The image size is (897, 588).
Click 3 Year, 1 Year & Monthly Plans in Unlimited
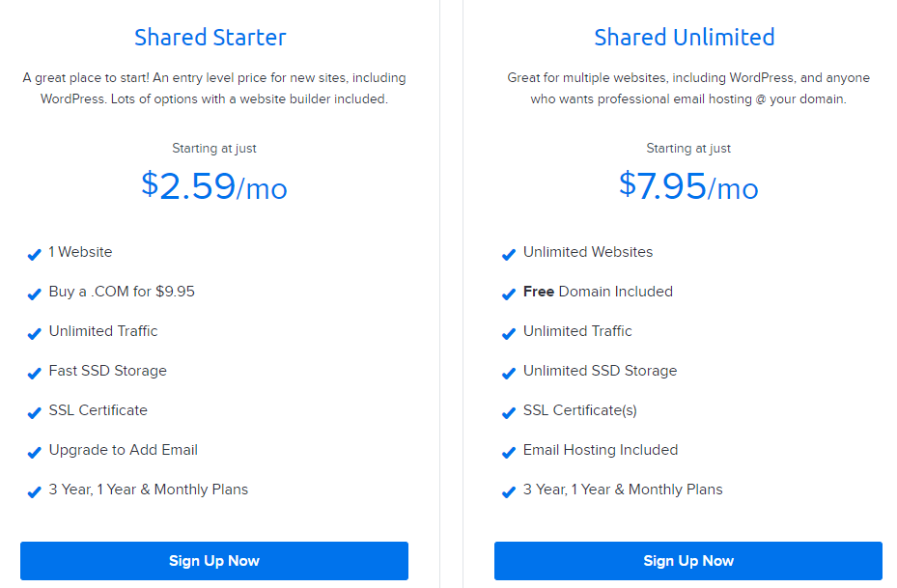(623, 490)
